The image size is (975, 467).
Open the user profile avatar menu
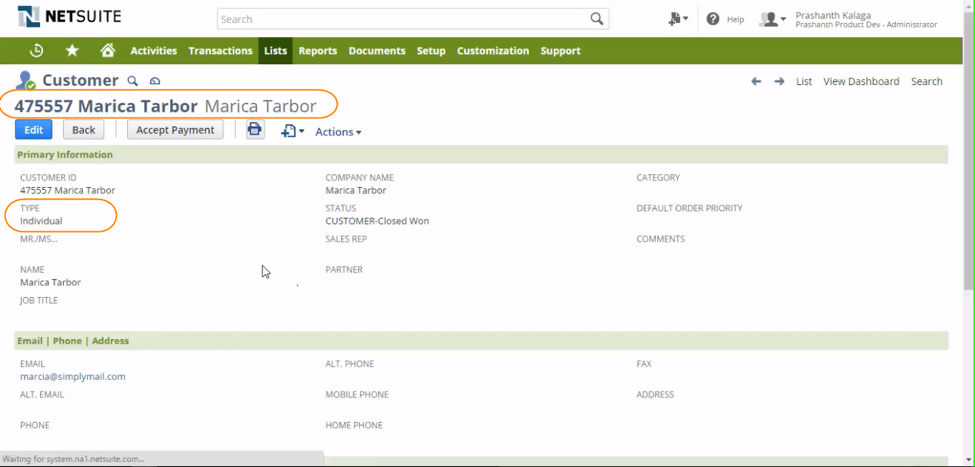772,19
